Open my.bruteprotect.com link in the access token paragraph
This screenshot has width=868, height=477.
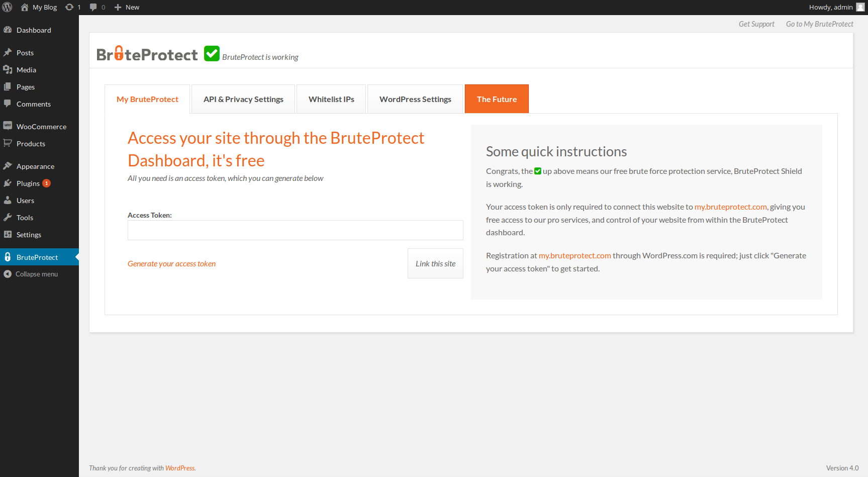pos(731,207)
